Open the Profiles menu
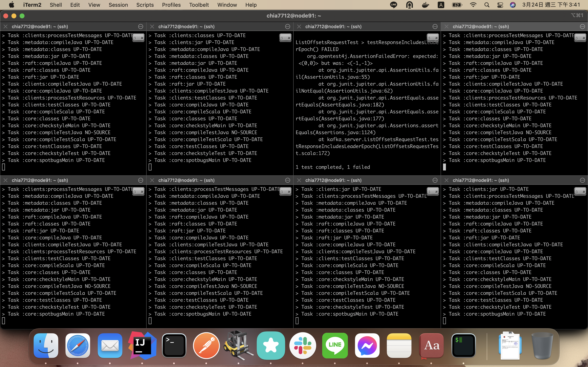The image size is (588, 367). pyautogui.click(x=171, y=5)
